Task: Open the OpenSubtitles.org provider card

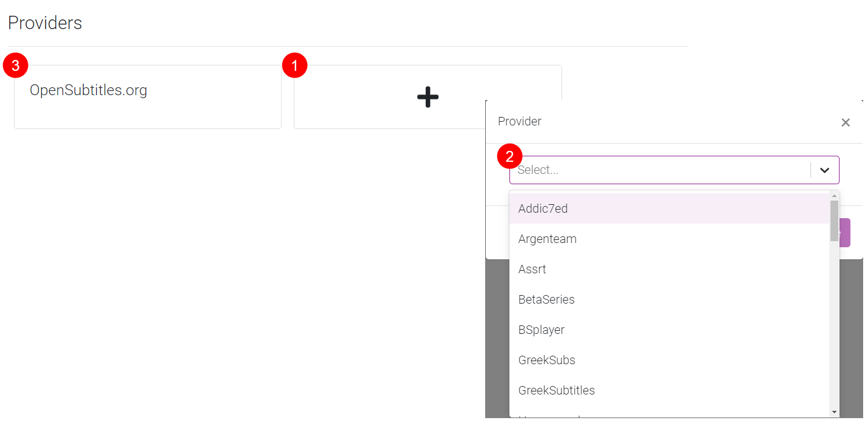Action: (x=88, y=91)
